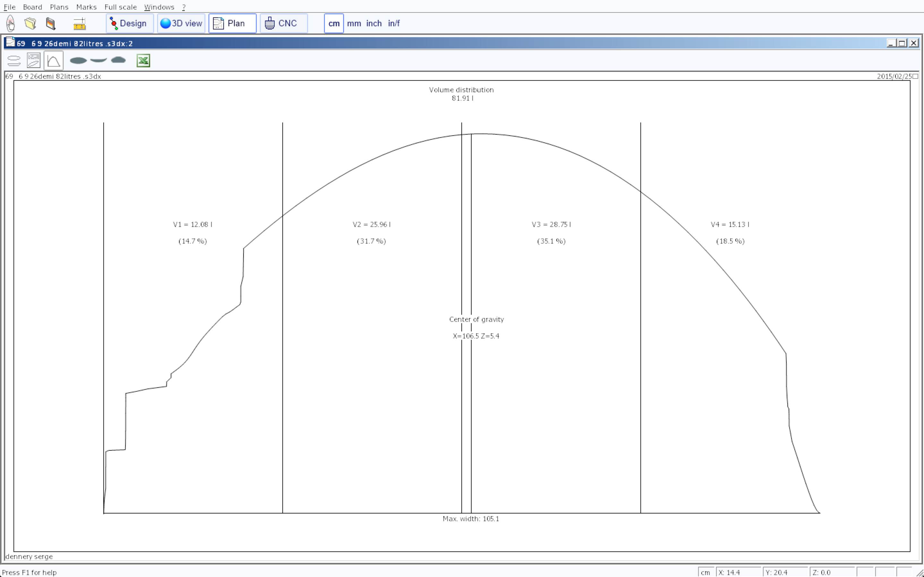The width and height of the screenshot is (924, 577).
Task: Show the cross-section slice shape view
Action: [118, 60]
